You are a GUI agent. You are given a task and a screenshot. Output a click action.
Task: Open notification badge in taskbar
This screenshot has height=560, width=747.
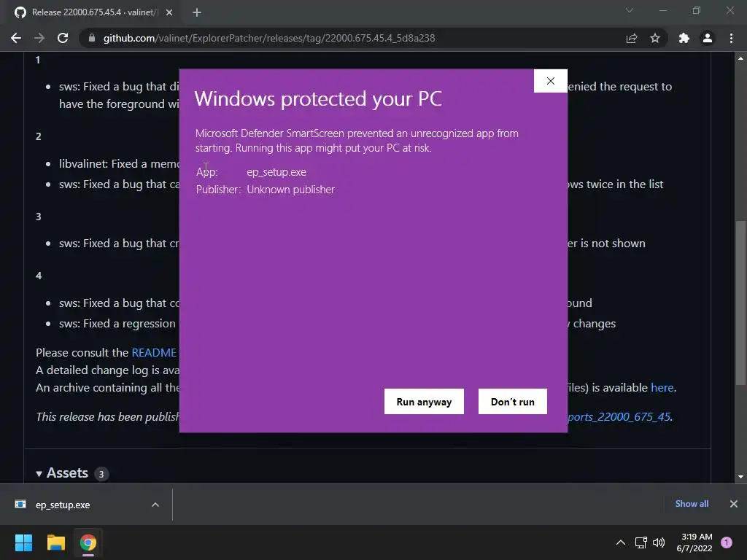click(727, 542)
